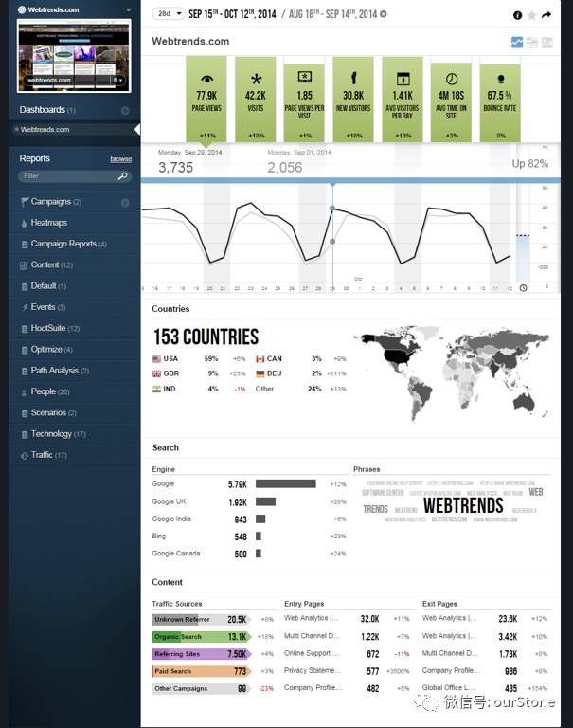Click the green Organic Search bar
The height and width of the screenshot is (728, 573).
pos(202,637)
